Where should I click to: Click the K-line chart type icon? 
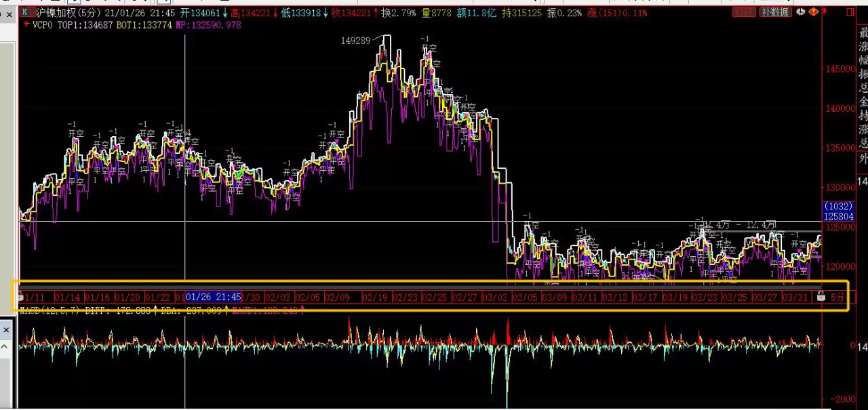click(x=25, y=12)
